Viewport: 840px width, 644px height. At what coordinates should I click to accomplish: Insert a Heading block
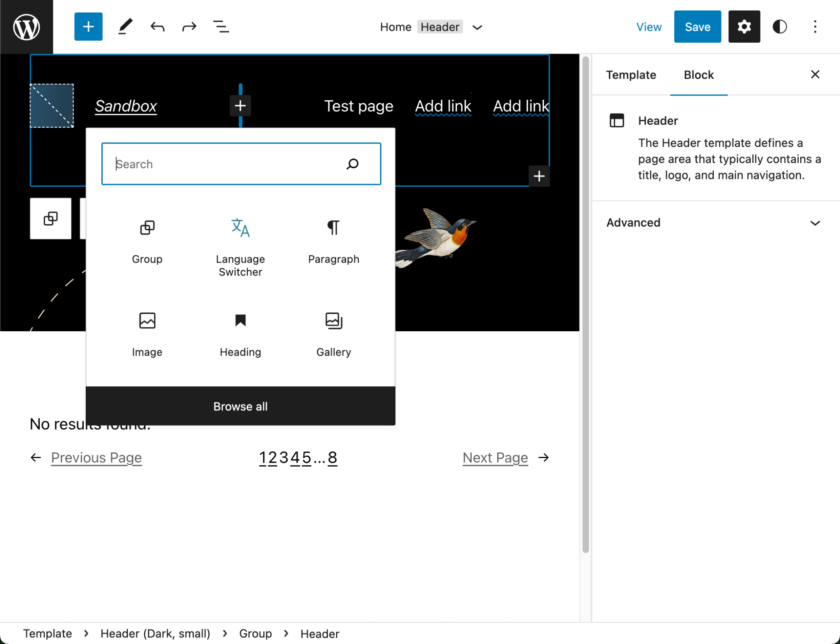[x=240, y=335]
